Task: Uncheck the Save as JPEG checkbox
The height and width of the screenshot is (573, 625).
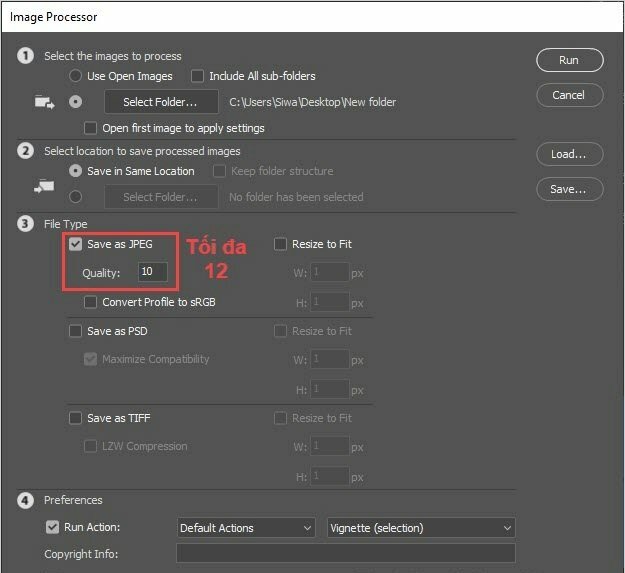Action: (x=75, y=244)
